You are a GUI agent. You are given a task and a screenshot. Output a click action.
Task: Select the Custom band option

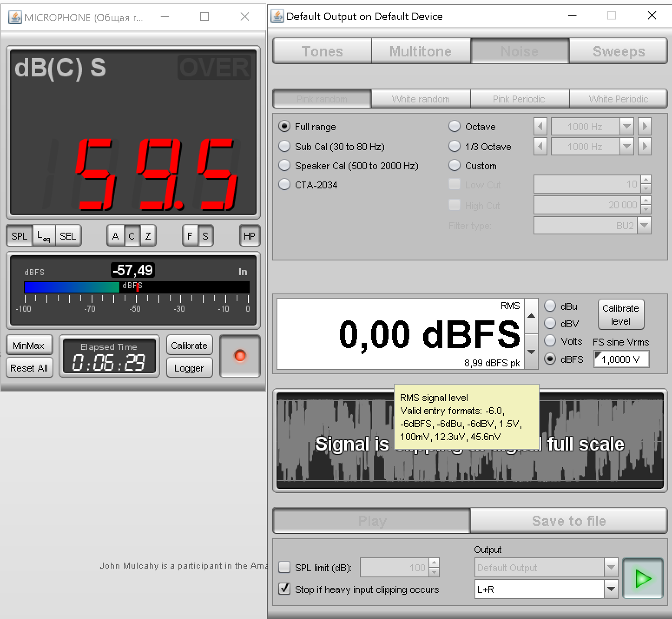[455, 165]
